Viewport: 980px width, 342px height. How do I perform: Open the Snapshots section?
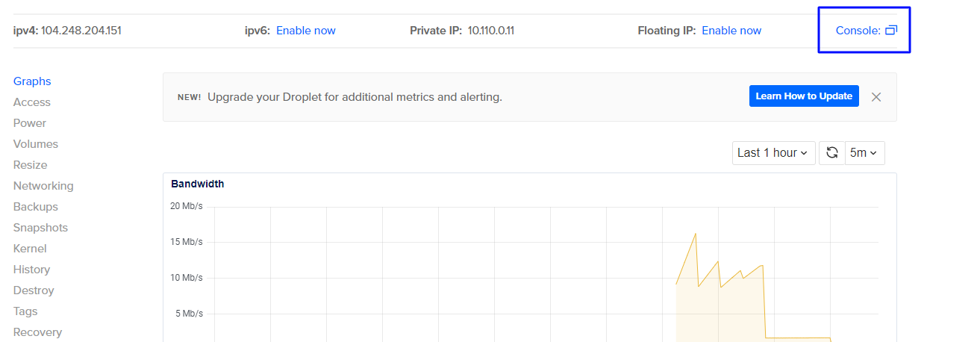tap(40, 228)
